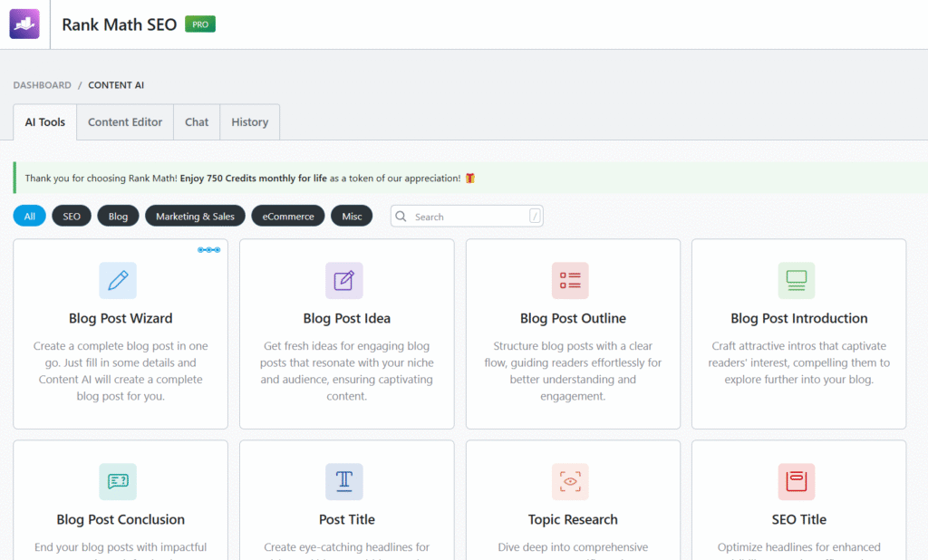Filter tools by Misc
This screenshot has width=928, height=560.
click(352, 216)
